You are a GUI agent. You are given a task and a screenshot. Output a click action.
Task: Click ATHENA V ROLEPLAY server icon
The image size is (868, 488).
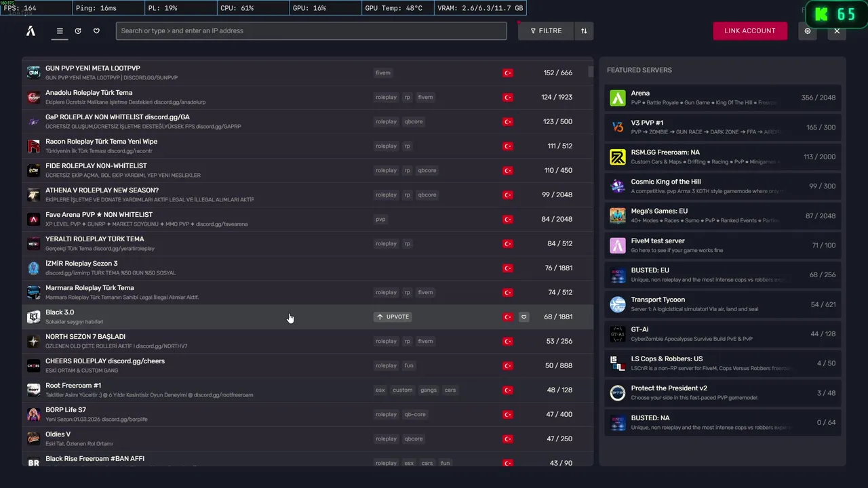(x=33, y=195)
